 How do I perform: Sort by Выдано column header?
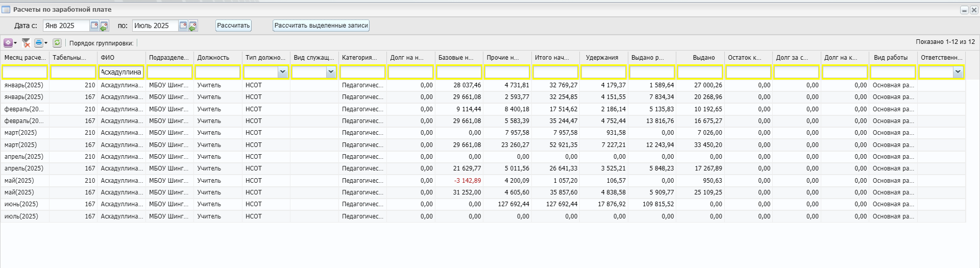700,58
